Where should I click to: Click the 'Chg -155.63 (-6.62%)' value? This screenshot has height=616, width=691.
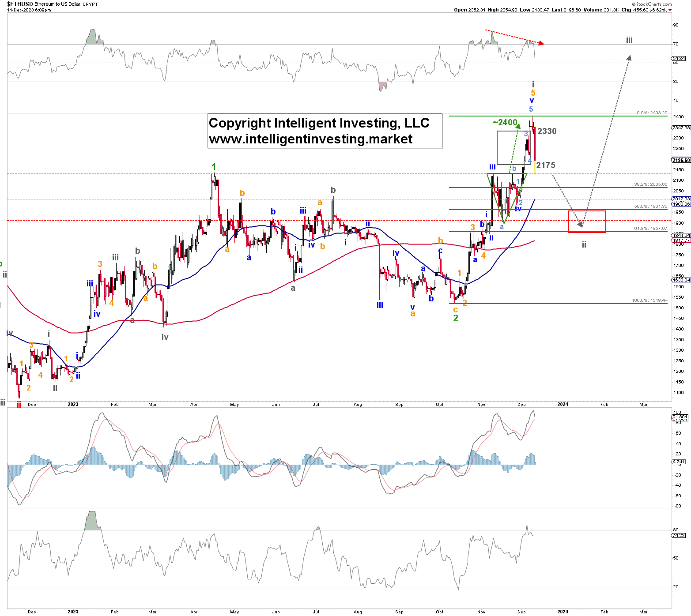tap(644, 10)
